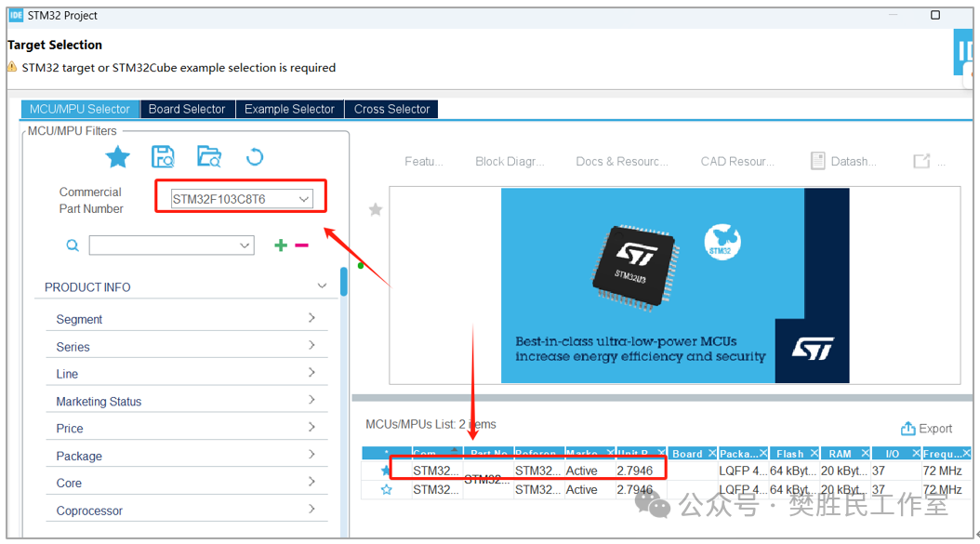
Task: Open the Block Diagr... tab
Action: click(510, 161)
